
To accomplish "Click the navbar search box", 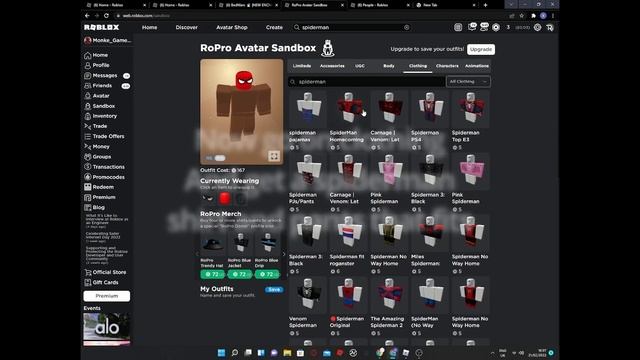I will pyautogui.click(x=352, y=27).
